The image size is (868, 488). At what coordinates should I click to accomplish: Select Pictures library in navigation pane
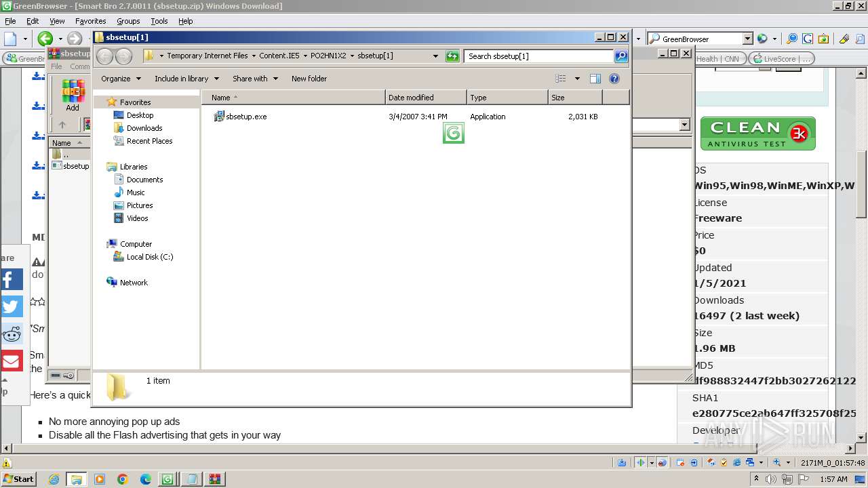133,205
